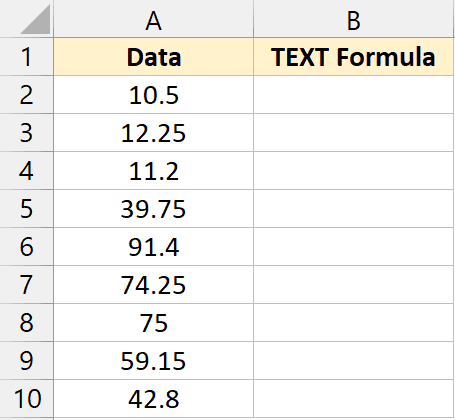The width and height of the screenshot is (455, 420).
Task: Select row 7 header
Action: pos(27,285)
